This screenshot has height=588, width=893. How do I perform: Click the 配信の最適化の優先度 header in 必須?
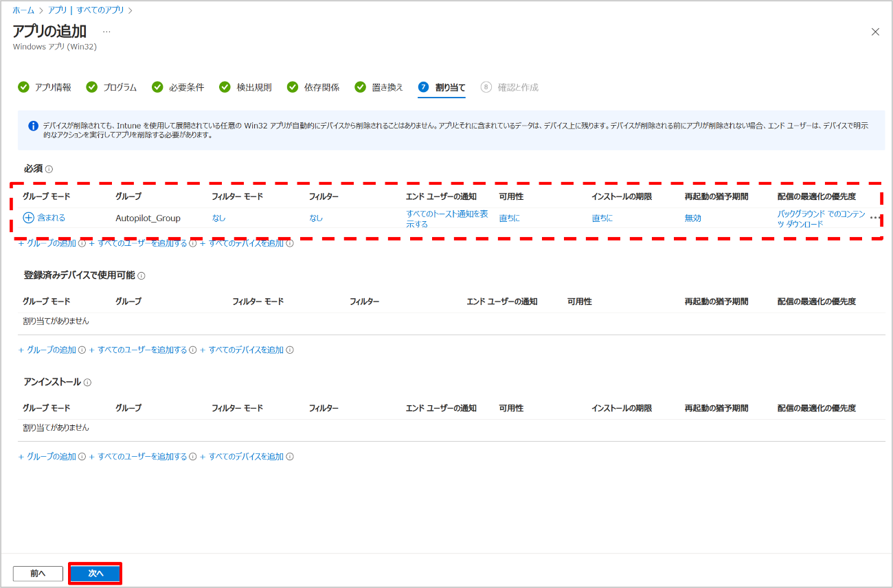pos(817,196)
